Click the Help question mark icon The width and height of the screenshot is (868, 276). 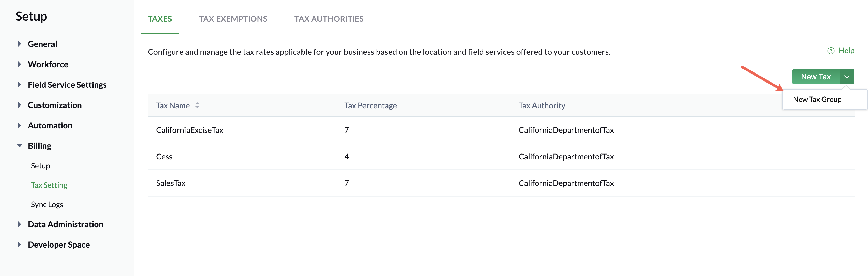(831, 51)
